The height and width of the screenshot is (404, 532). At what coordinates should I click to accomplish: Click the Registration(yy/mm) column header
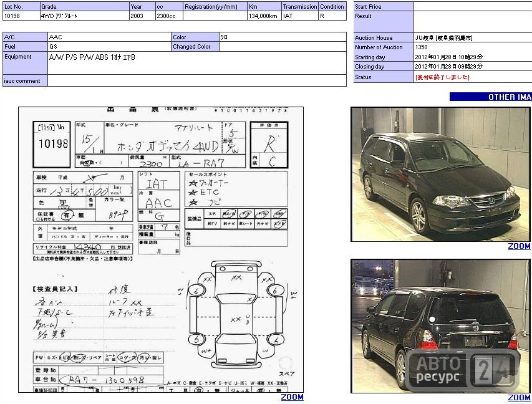[x=211, y=6]
